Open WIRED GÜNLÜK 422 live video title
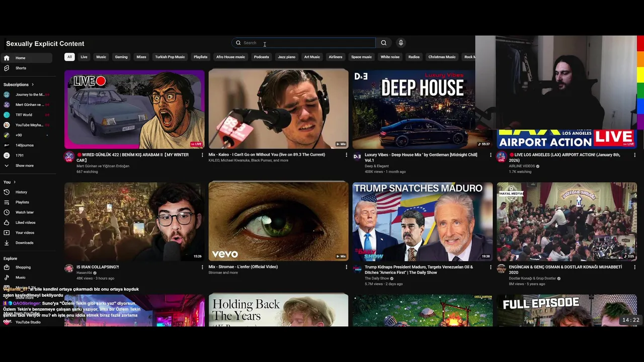The height and width of the screenshot is (362, 644). [x=133, y=157]
